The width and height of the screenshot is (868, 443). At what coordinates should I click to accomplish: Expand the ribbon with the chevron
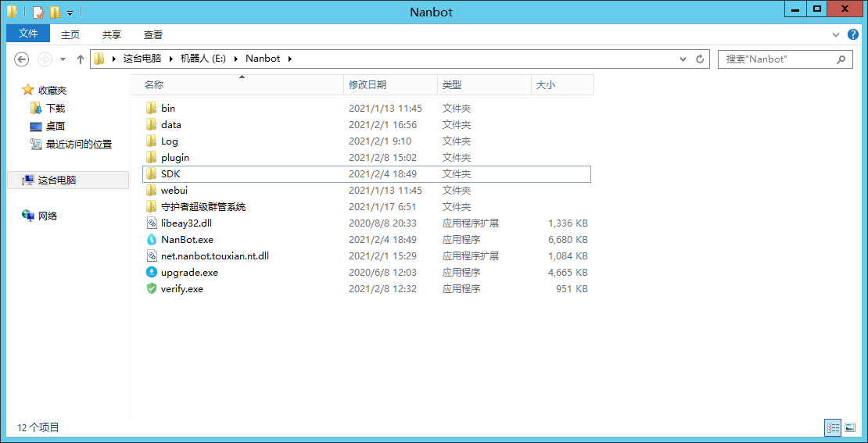(x=837, y=35)
